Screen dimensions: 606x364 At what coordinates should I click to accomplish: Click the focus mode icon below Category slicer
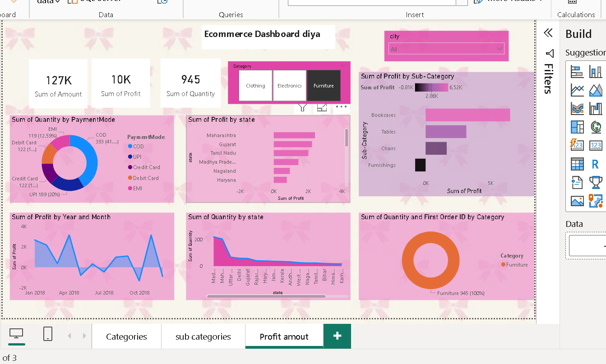point(322,107)
